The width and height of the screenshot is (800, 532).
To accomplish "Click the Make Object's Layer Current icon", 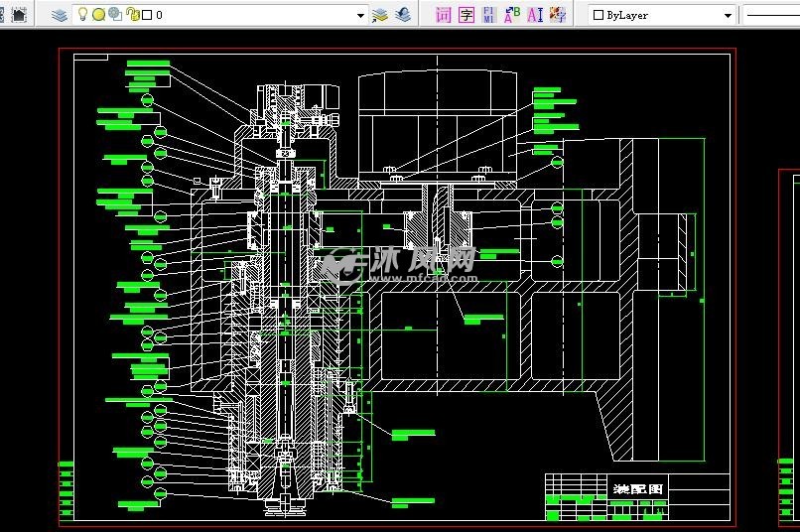I will tap(380, 15).
